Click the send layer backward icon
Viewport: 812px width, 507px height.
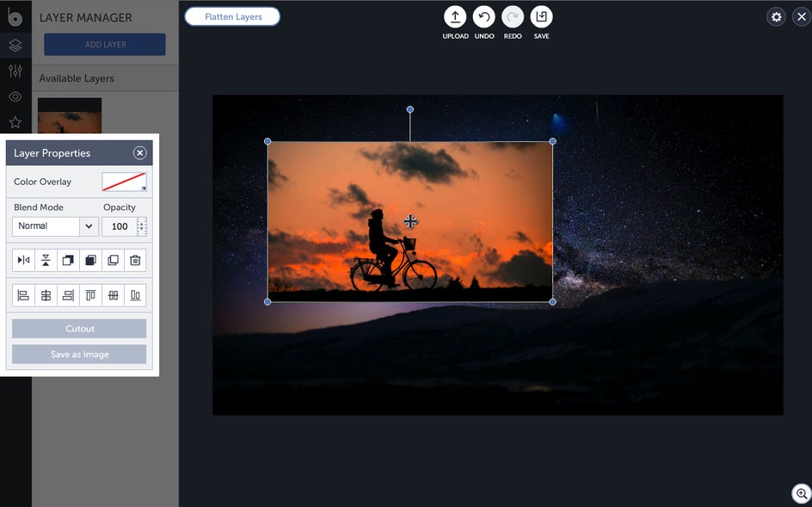90,260
